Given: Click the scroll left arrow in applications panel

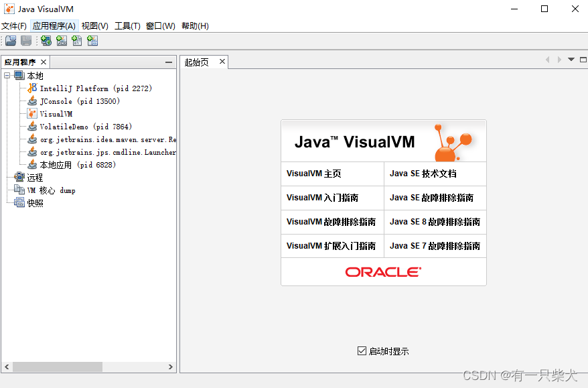Looking at the screenshot, I should coord(7,367).
